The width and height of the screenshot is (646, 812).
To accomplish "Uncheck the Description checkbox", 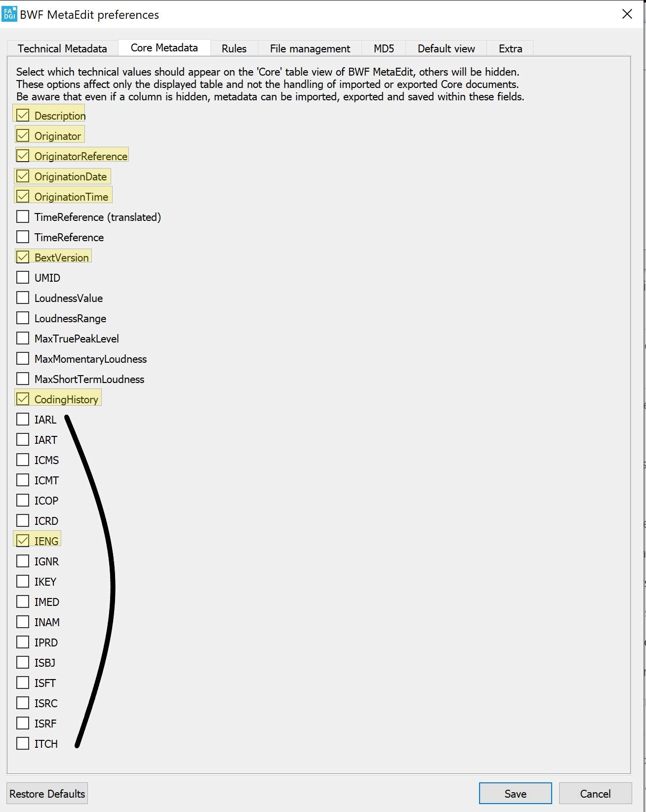I will [23, 115].
